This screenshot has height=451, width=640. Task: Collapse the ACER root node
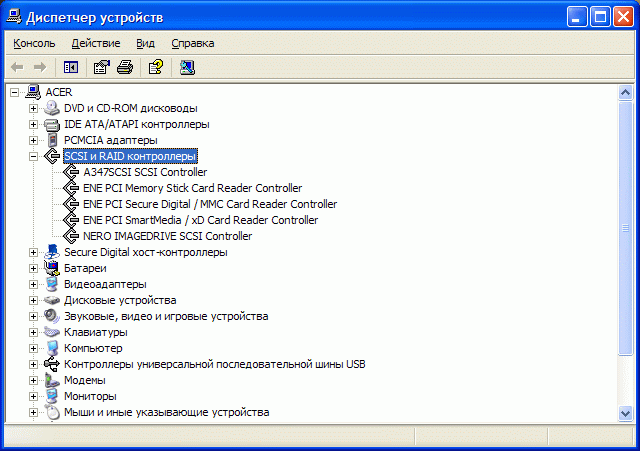tap(14, 92)
